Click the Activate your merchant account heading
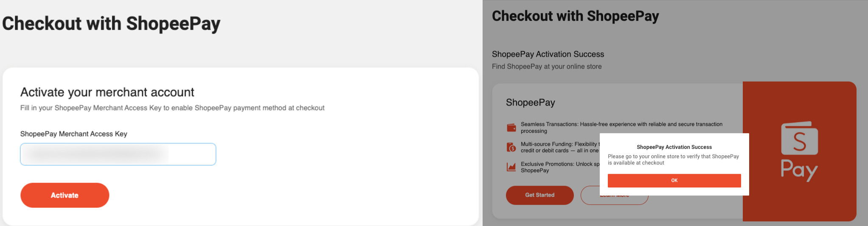This screenshot has height=226, width=868. (107, 92)
